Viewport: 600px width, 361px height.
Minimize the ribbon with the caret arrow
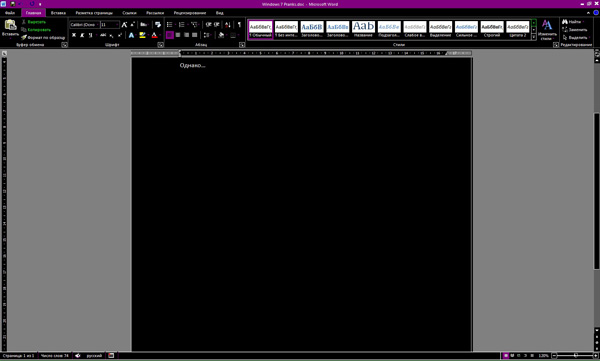590,13
